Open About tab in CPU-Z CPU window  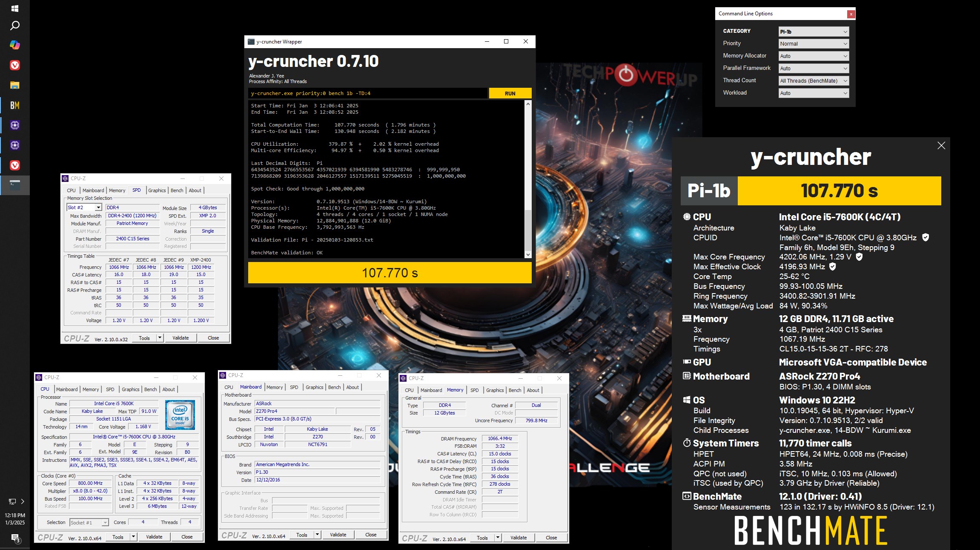[169, 389]
